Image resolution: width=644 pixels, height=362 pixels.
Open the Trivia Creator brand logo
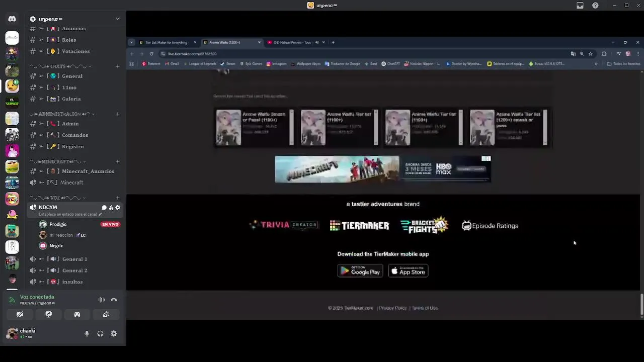[284, 225]
